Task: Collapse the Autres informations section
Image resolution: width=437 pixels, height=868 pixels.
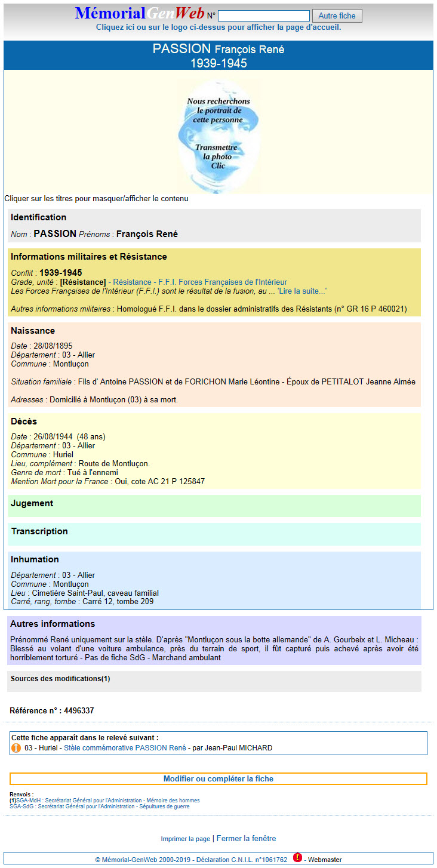Action: click(53, 624)
